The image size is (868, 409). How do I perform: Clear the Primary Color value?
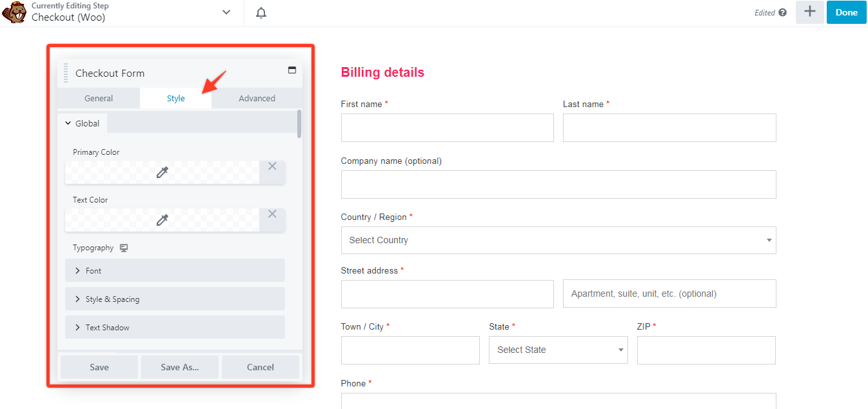pyautogui.click(x=272, y=166)
